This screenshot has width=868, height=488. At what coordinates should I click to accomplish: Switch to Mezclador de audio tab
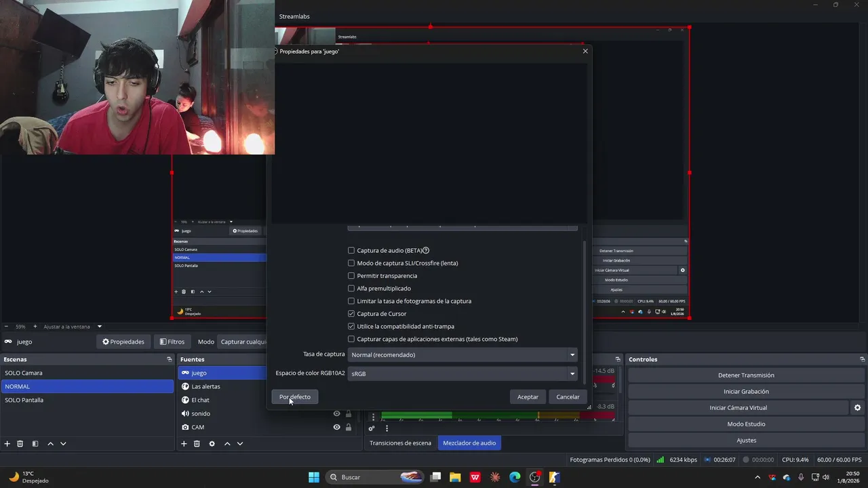tap(469, 443)
